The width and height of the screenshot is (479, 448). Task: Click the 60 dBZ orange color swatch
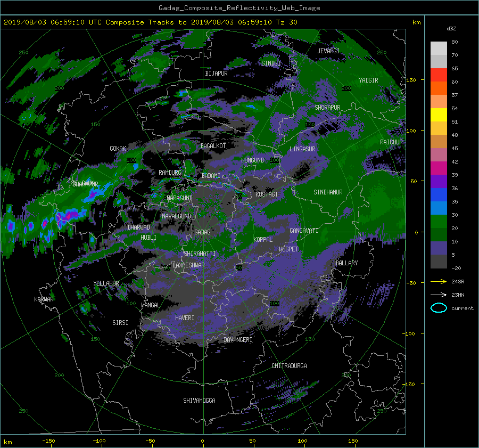(x=439, y=88)
